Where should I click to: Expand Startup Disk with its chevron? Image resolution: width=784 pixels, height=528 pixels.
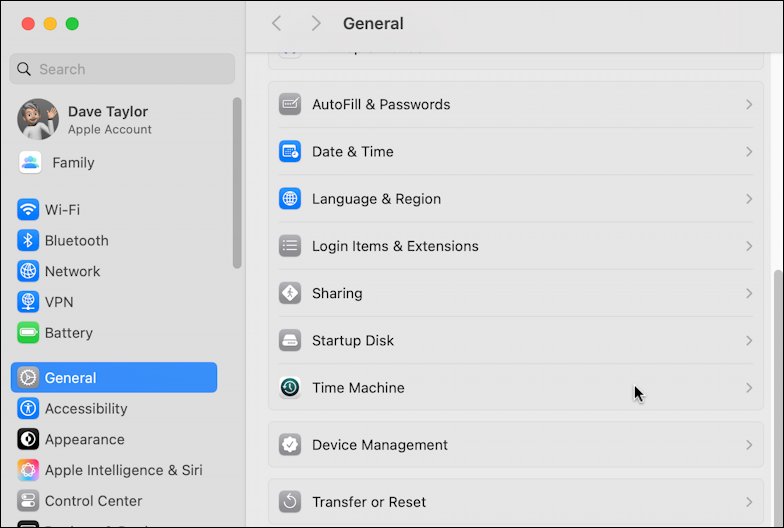pos(749,340)
